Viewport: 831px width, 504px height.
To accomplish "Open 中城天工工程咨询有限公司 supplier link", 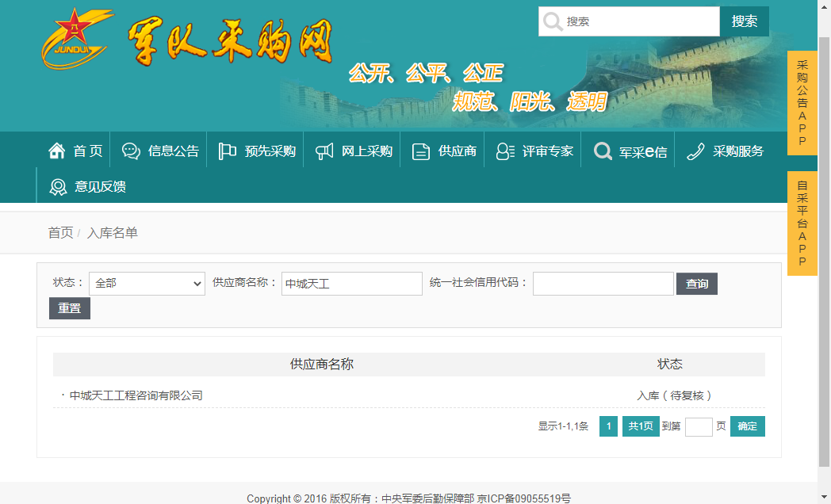I will coord(136,395).
